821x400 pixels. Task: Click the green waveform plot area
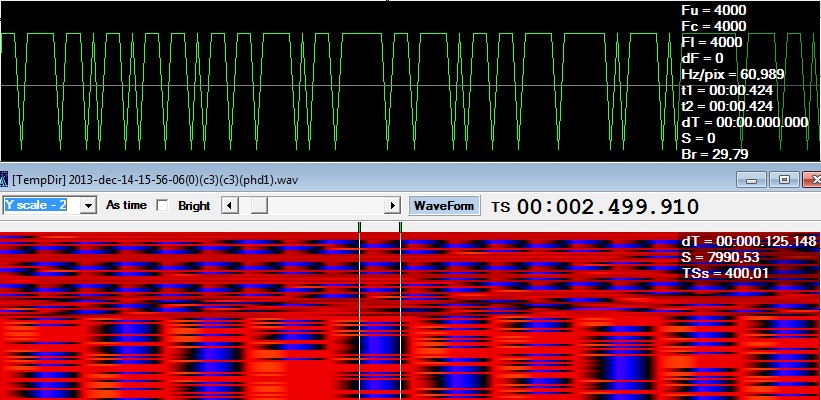(x=335, y=84)
